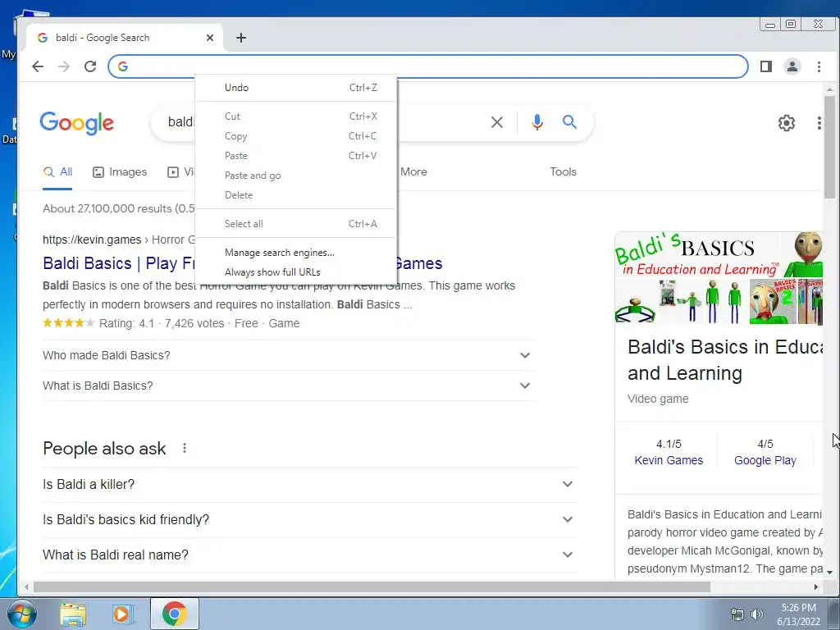Click the vertical scrollbar thumb
The width and height of the screenshot is (840, 630).
coord(829,147)
